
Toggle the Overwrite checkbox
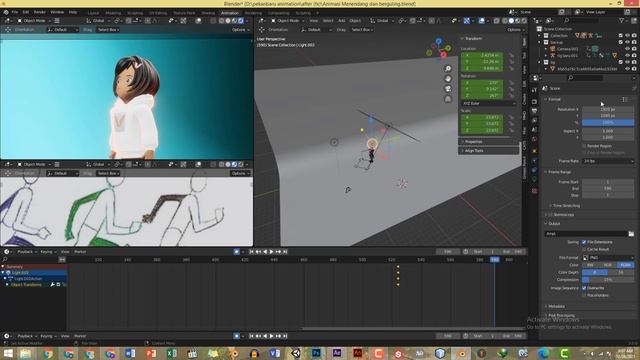coord(584,288)
